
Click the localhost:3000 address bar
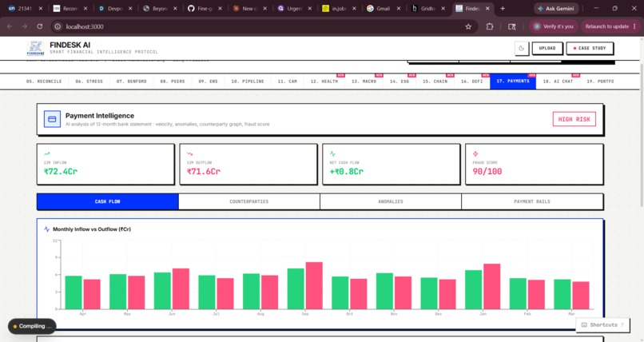tap(263, 26)
